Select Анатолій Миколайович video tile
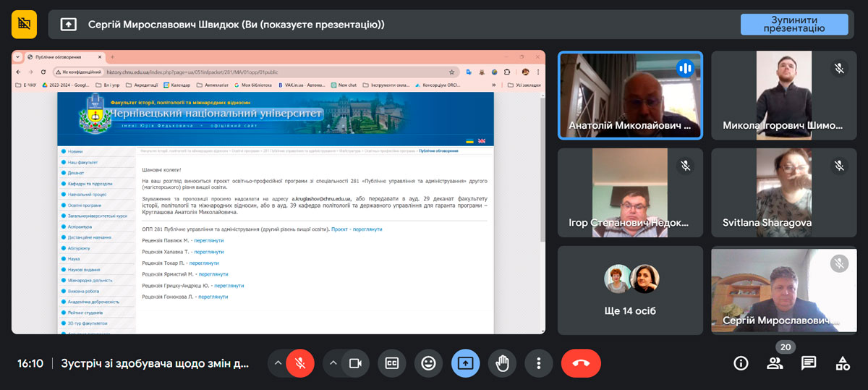 pos(630,95)
